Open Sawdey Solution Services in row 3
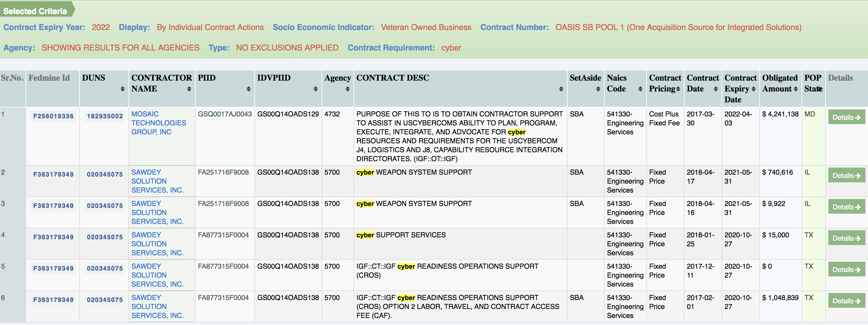Screen dimensions: 868x325 coord(157,212)
